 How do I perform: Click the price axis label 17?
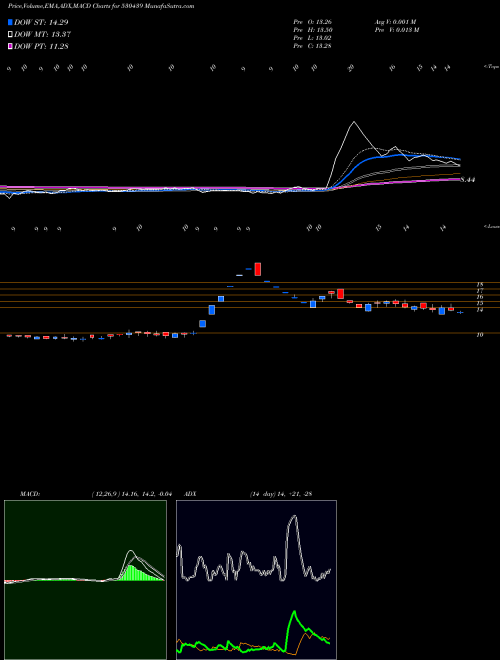click(x=480, y=290)
